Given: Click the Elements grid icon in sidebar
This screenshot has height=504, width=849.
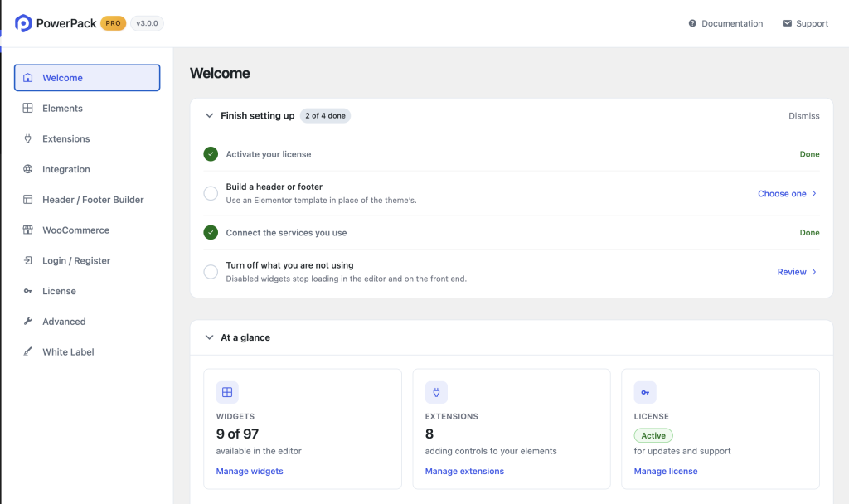Looking at the screenshot, I should (x=27, y=109).
